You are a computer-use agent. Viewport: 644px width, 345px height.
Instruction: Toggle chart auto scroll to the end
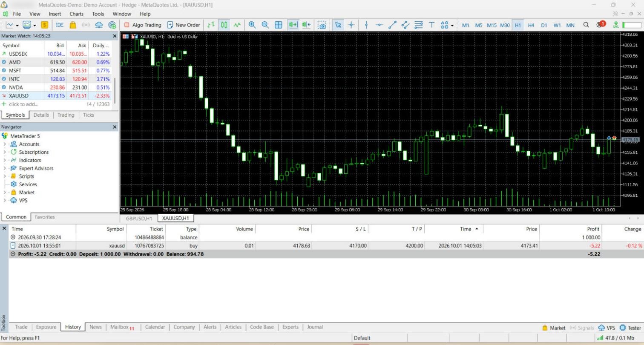pos(293,25)
